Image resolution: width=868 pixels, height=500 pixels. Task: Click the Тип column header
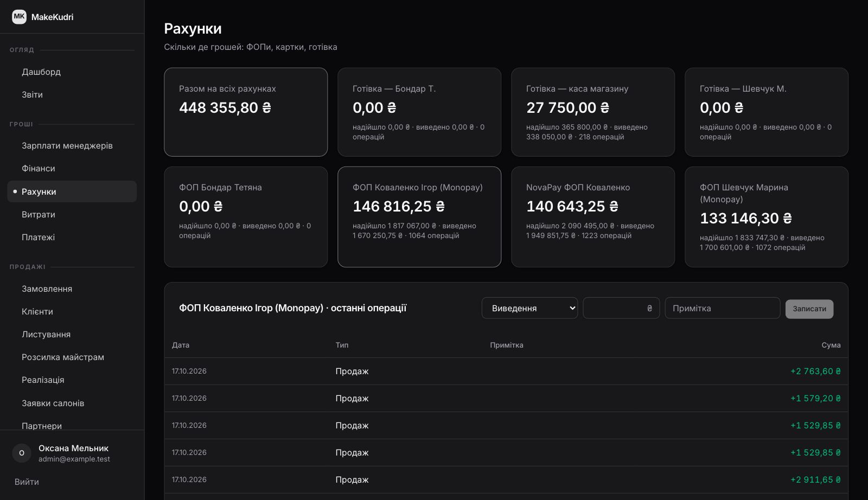pos(342,345)
